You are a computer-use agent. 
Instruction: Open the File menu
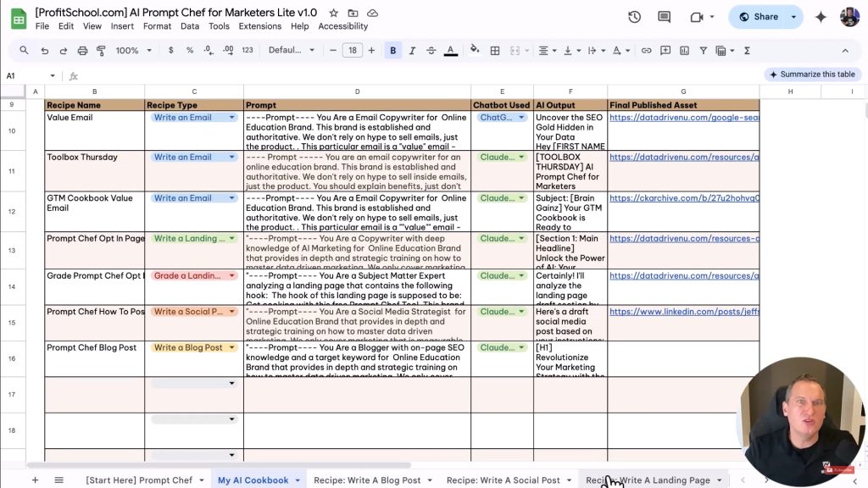(42, 26)
